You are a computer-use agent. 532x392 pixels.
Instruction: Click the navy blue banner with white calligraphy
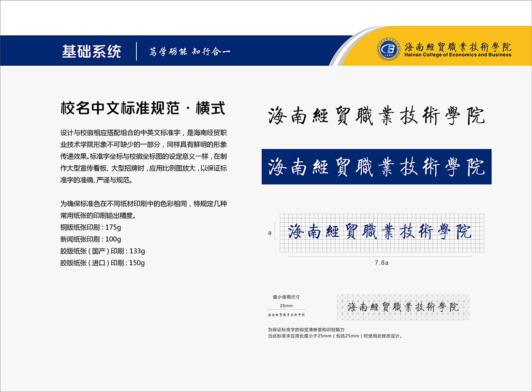coord(376,167)
